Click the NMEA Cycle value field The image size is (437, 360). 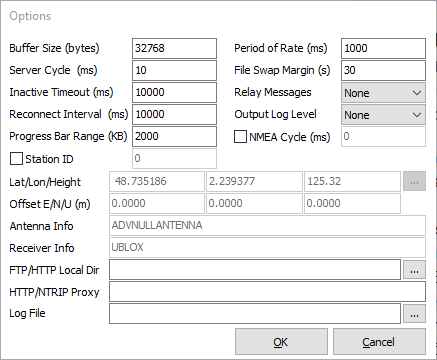[383, 136]
